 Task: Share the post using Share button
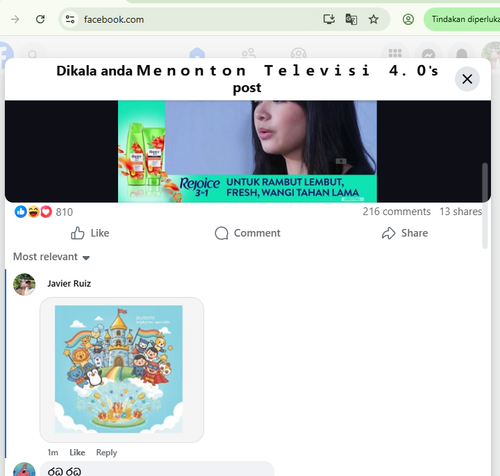tap(405, 233)
